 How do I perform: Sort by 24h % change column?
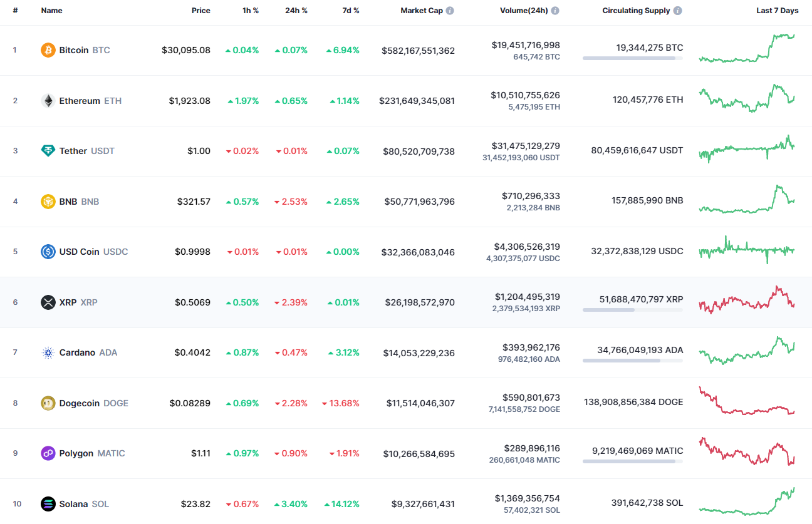pos(296,10)
